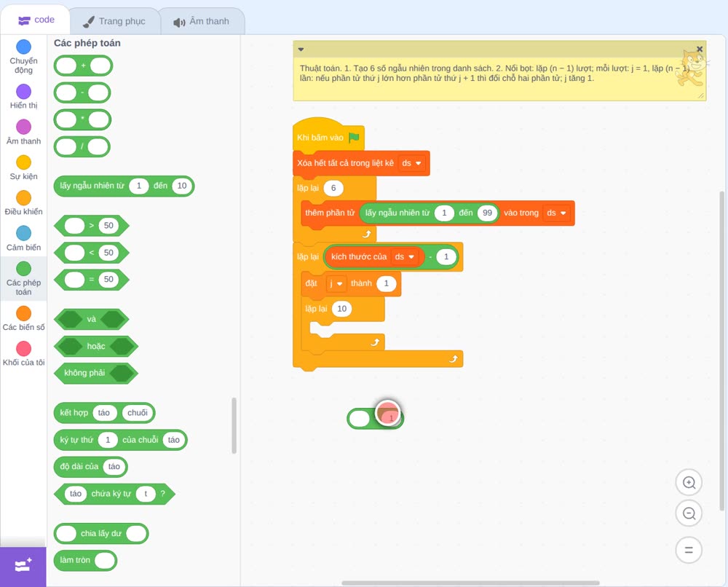Open the j variable dropdown in đặt block
Image resolution: width=728 pixels, height=587 pixels.
coord(336,283)
